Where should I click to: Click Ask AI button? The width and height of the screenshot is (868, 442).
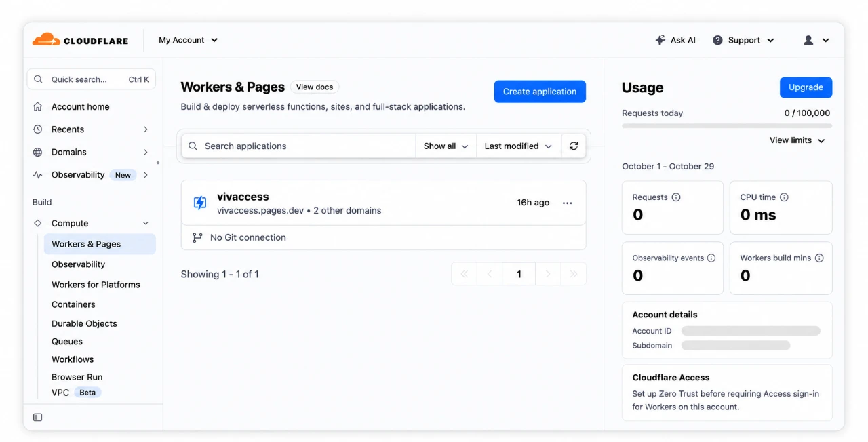(675, 40)
